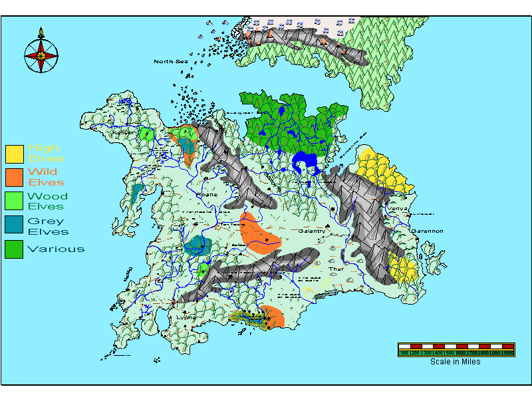The image size is (532, 399).
Task: Click the North Sea label
Action: pyautogui.click(x=171, y=61)
